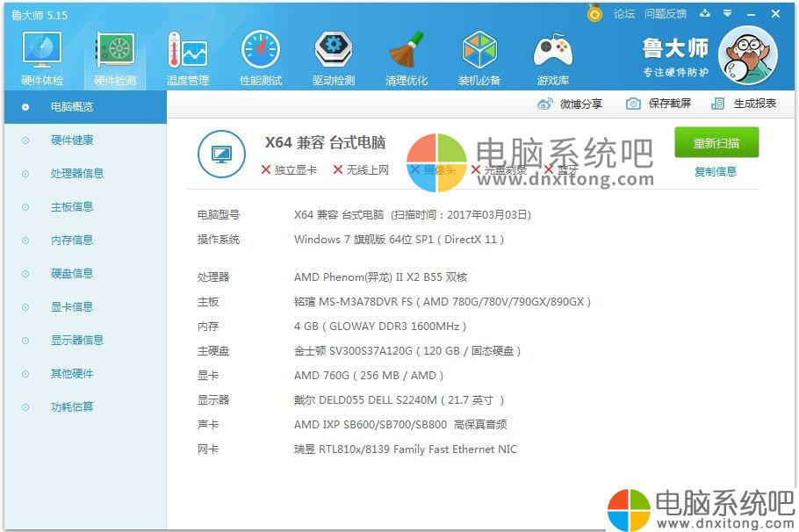This screenshot has height=532, width=799.
Task: Open the 论坛 forum link
Action: (x=623, y=14)
